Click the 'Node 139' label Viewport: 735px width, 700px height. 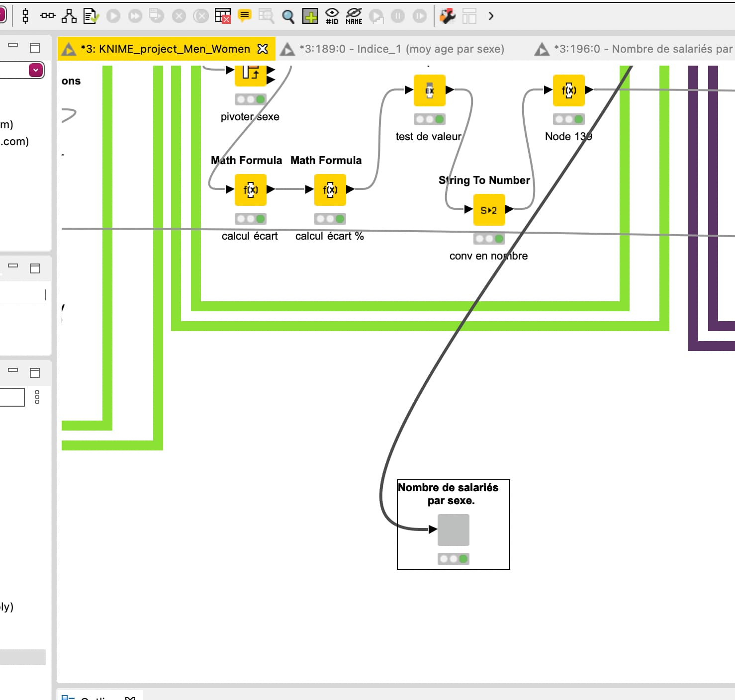(568, 137)
